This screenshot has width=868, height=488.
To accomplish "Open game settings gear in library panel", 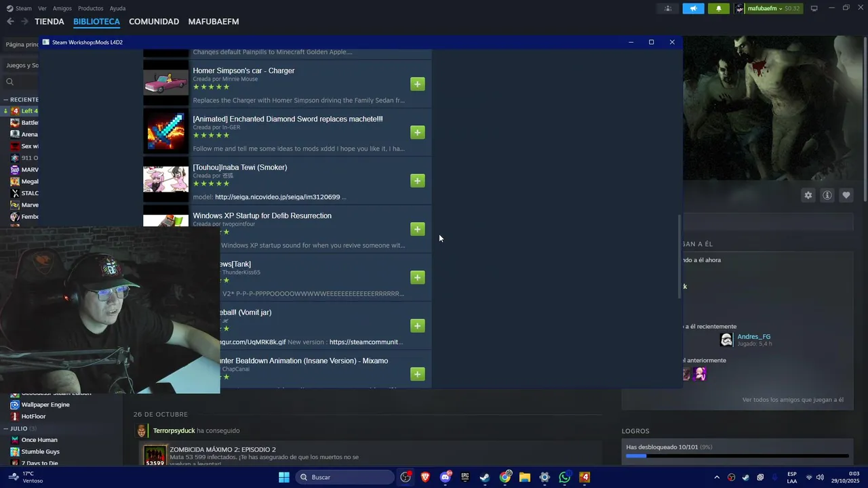I will [808, 195].
